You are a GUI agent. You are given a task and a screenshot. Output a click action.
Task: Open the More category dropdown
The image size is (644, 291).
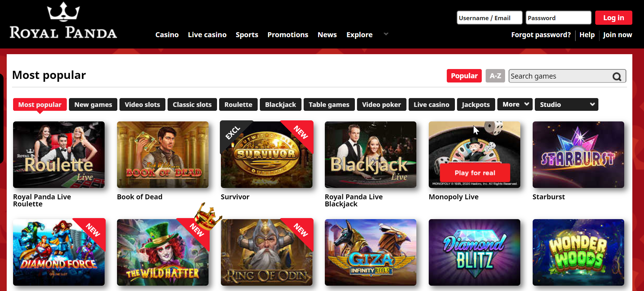click(515, 104)
